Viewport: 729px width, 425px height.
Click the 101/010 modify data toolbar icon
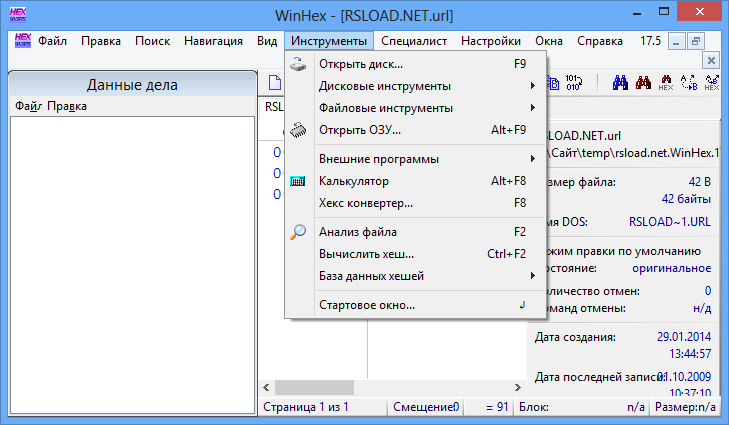coord(573,83)
